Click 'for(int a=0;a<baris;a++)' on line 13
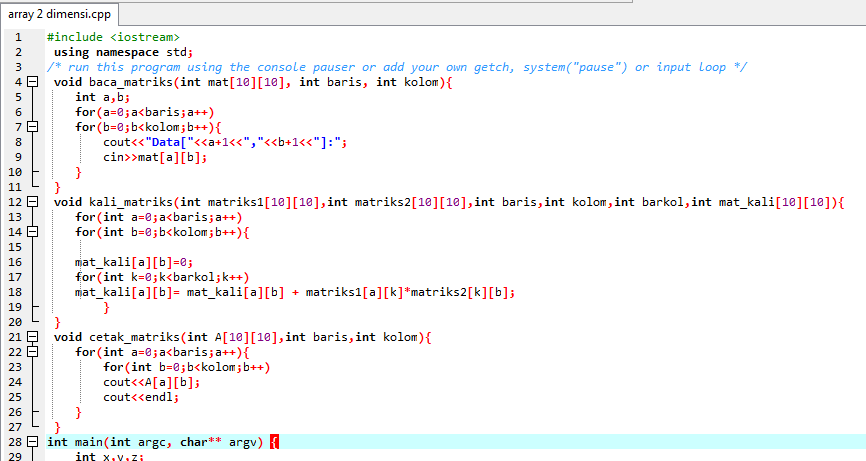866x461 pixels. (x=159, y=217)
